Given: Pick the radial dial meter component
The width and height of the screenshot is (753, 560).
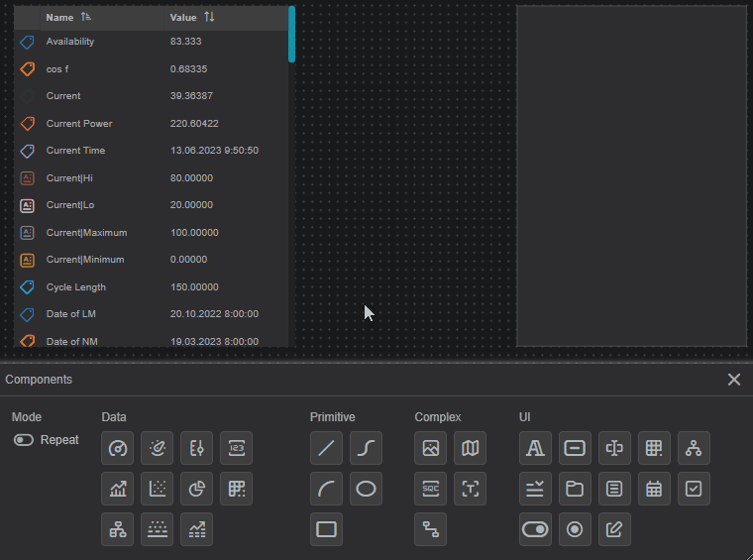Looking at the screenshot, I should (x=157, y=448).
